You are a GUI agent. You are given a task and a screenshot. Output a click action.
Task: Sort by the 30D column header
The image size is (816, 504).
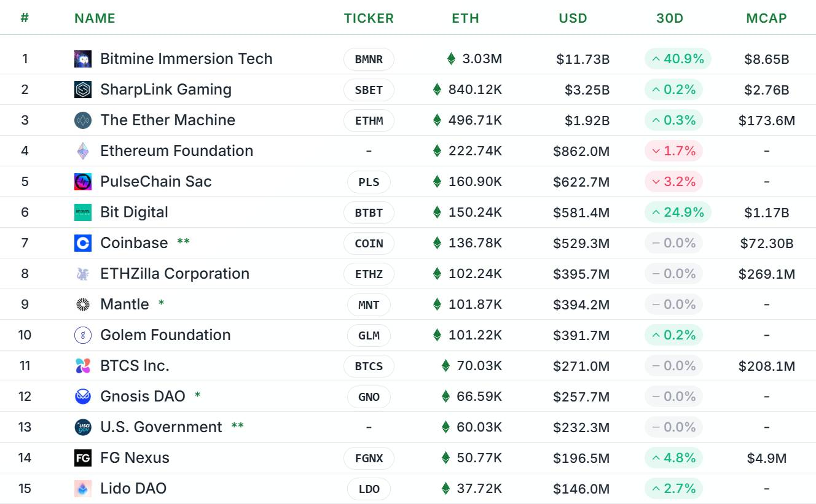(670, 18)
